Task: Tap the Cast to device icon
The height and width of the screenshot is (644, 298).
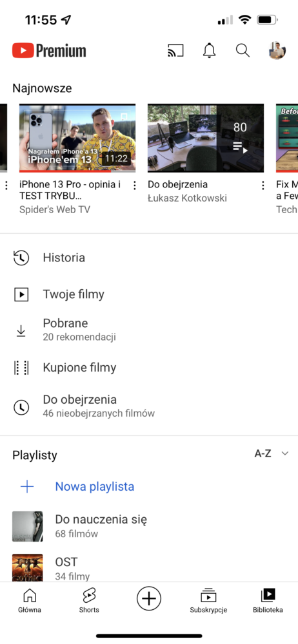Action: tap(175, 50)
